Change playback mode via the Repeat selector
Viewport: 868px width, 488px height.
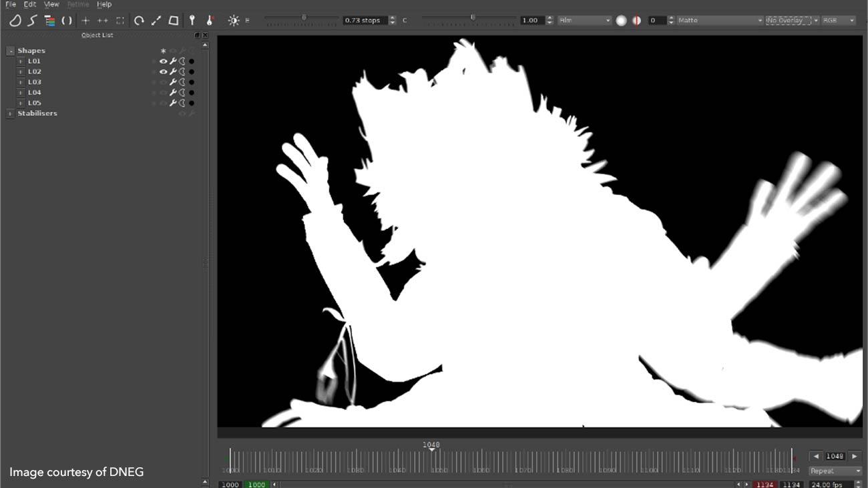click(835, 471)
